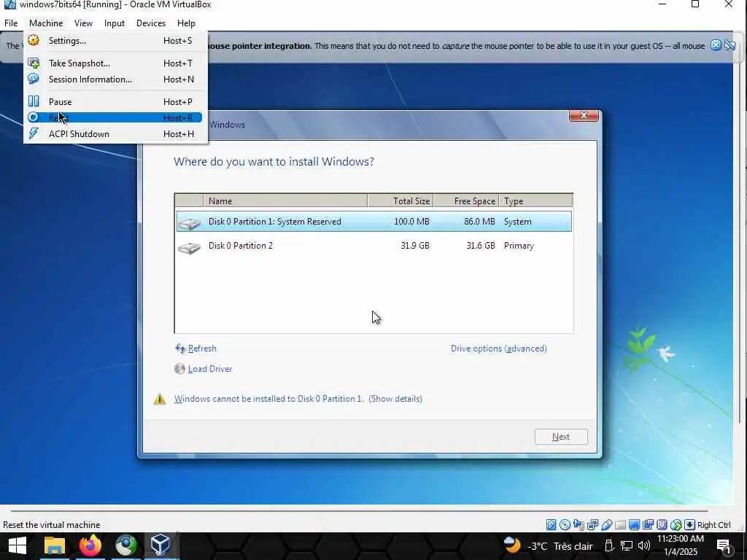Click the Show details link
This screenshot has width=747, height=560.
click(x=395, y=399)
